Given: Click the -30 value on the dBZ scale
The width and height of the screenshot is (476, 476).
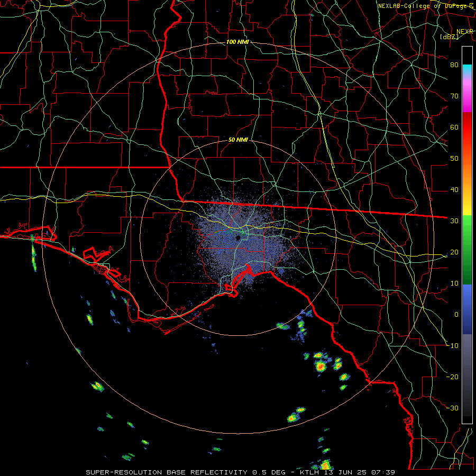Looking at the screenshot, I should tap(452, 408).
